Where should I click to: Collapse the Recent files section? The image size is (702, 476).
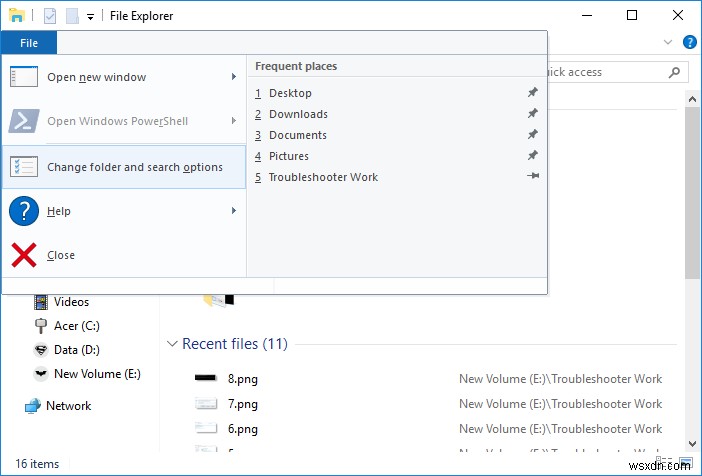(x=172, y=344)
